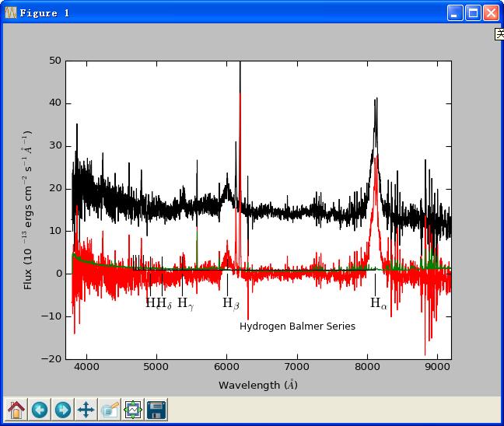Image resolution: width=504 pixels, height=426 pixels.
Task: Go forward to next view
Action: 63,410
